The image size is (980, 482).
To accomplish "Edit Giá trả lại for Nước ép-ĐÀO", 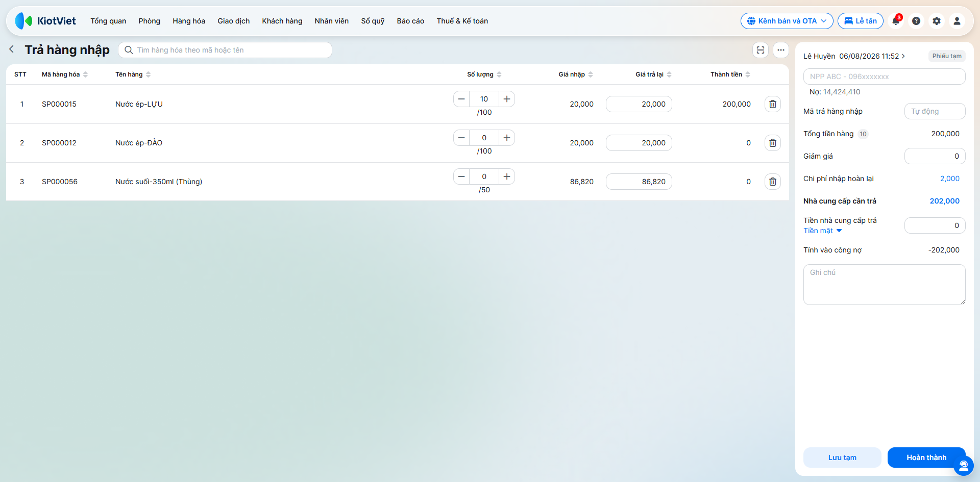I will (639, 143).
